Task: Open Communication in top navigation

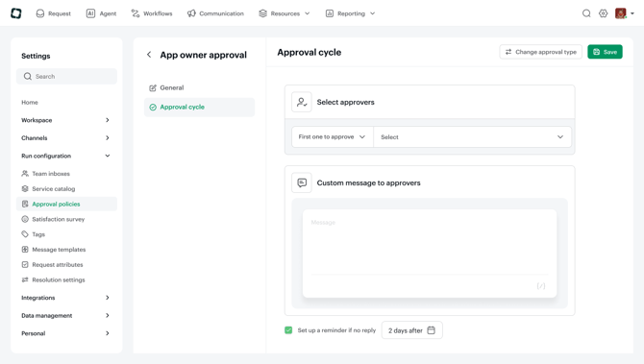Action: [215, 13]
